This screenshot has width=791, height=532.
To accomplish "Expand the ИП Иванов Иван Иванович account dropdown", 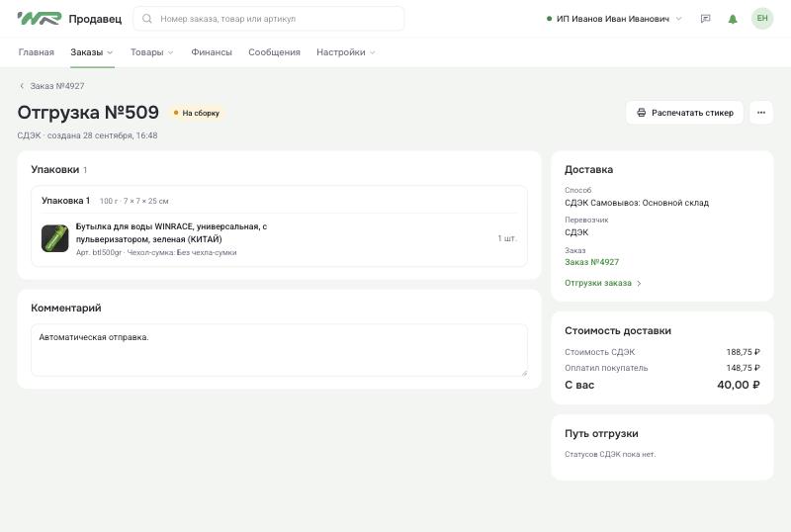I will pos(678,19).
